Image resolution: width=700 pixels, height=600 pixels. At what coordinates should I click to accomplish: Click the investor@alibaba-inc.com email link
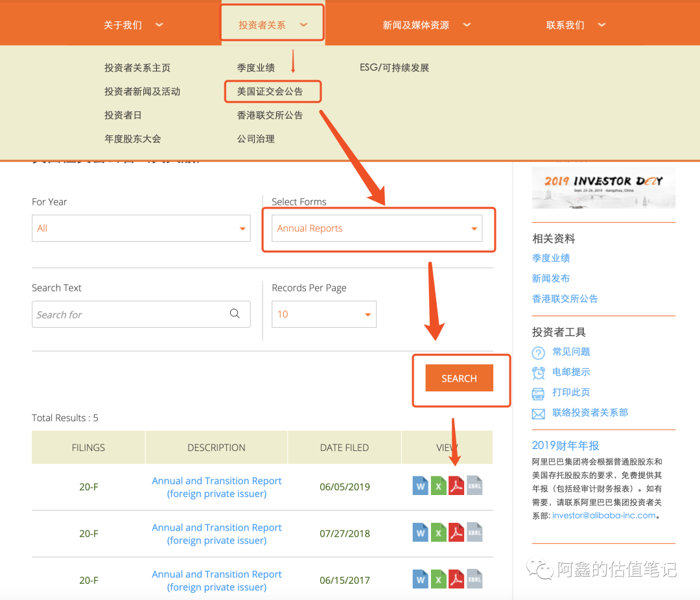point(604,515)
